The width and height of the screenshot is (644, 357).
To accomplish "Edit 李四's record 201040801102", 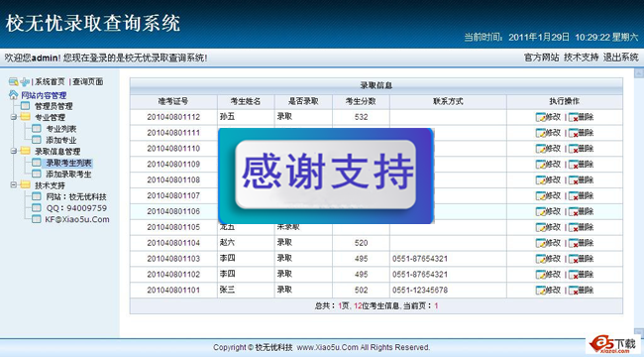I will click(548, 275).
